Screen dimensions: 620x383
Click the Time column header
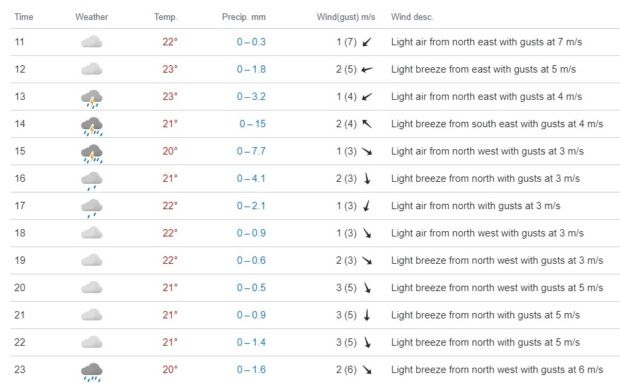pyautogui.click(x=24, y=17)
